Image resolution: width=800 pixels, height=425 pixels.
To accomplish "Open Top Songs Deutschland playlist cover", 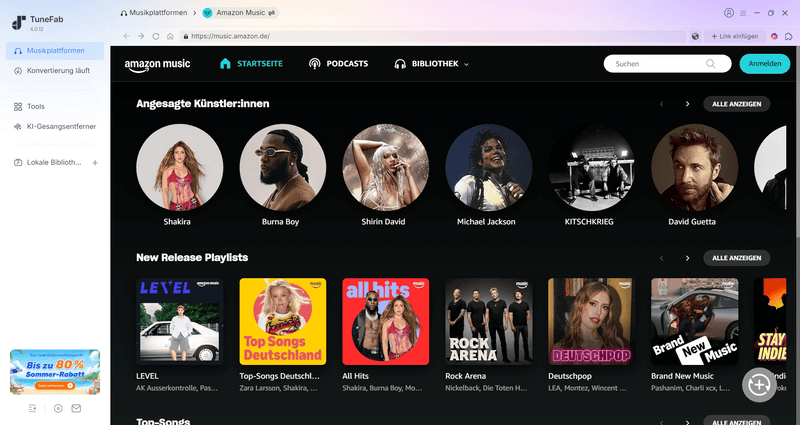I will [283, 321].
